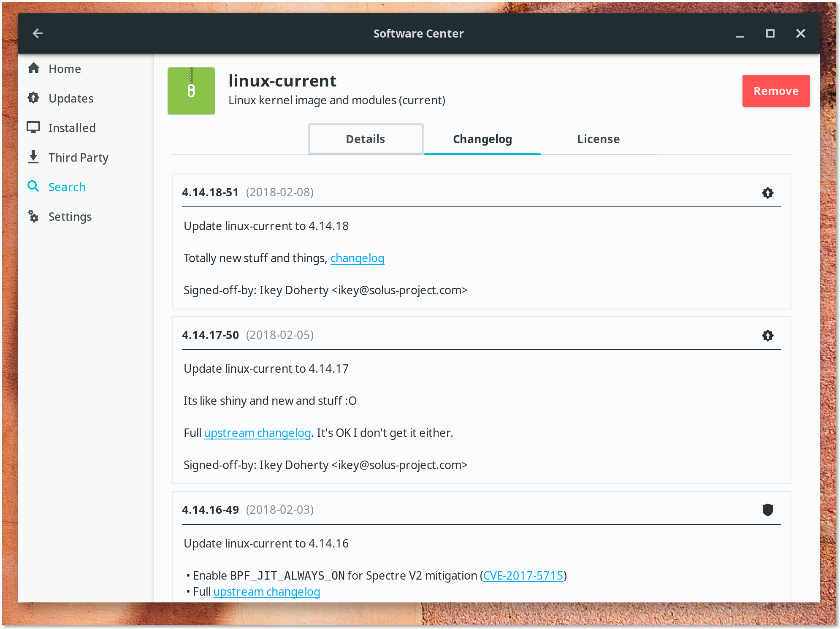Click the linux-current package title

click(x=282, y=81)
